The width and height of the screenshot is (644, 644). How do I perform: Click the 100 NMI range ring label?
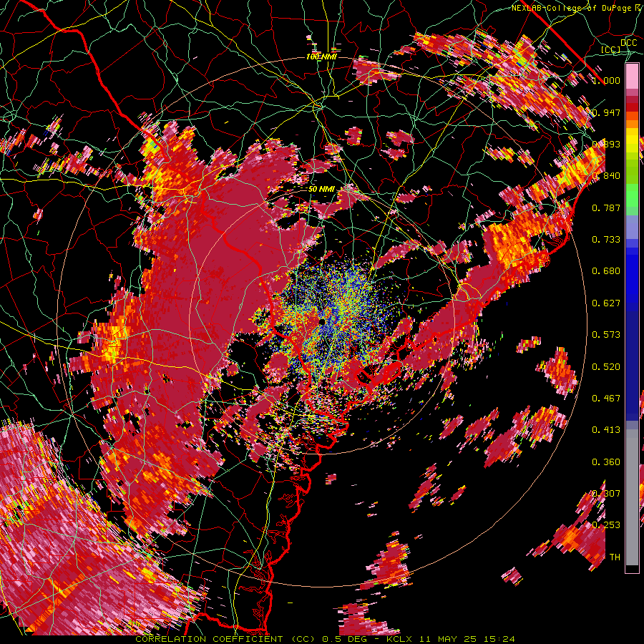pyautogui.click(x=321, y=57)
